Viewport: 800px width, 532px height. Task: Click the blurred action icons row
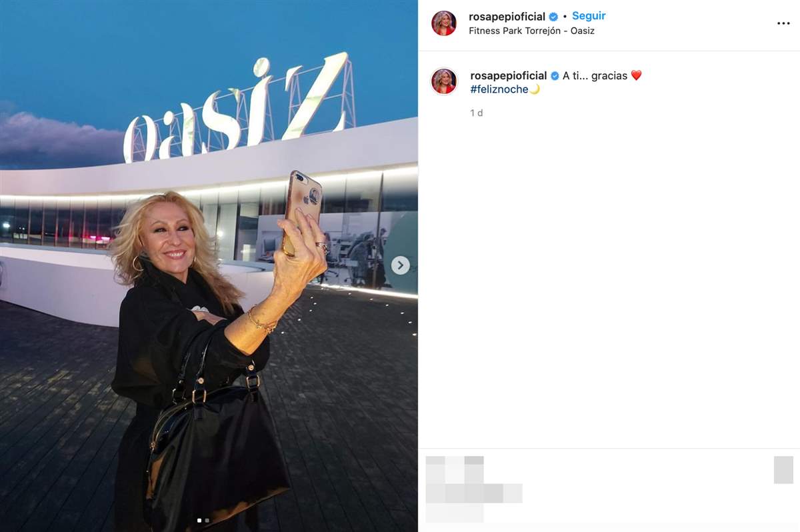(x=455, y=469)
